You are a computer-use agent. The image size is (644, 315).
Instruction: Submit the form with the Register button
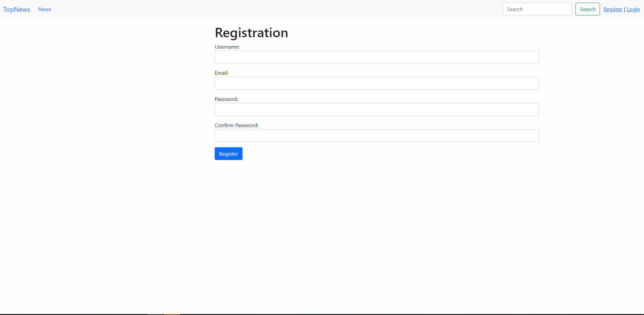[x=228, y=154]
